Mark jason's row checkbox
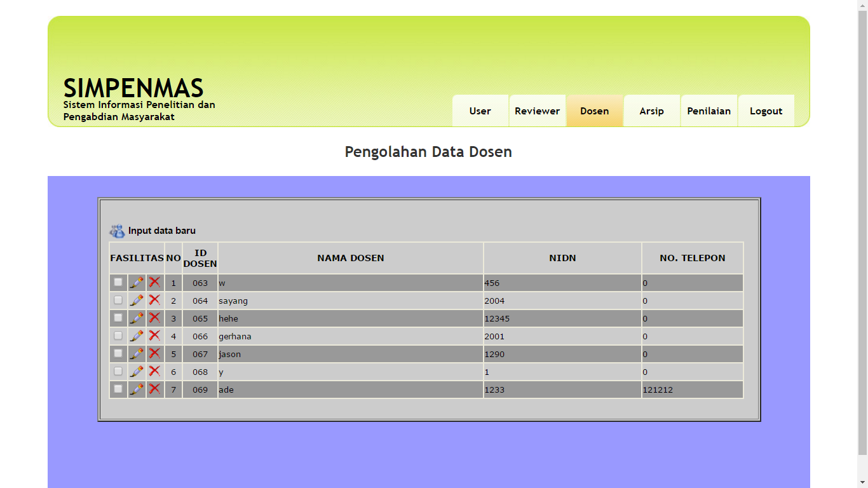This screenshot has width=868, height=488. (x=118, y=353)
